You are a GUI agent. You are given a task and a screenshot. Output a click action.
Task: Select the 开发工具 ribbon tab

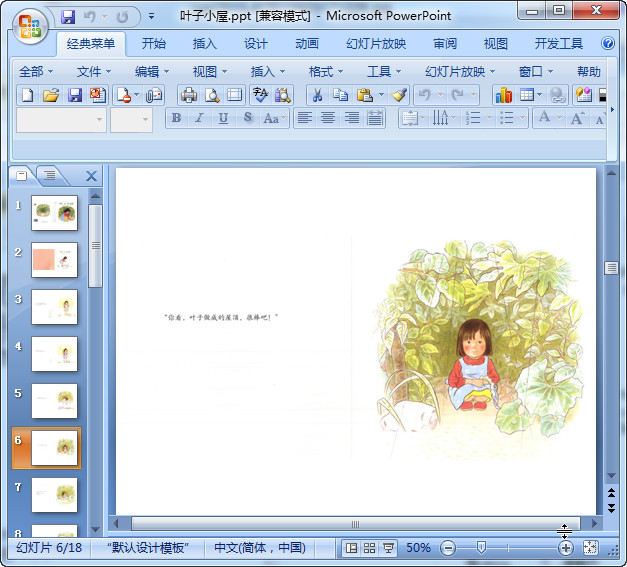click(559, 44)
